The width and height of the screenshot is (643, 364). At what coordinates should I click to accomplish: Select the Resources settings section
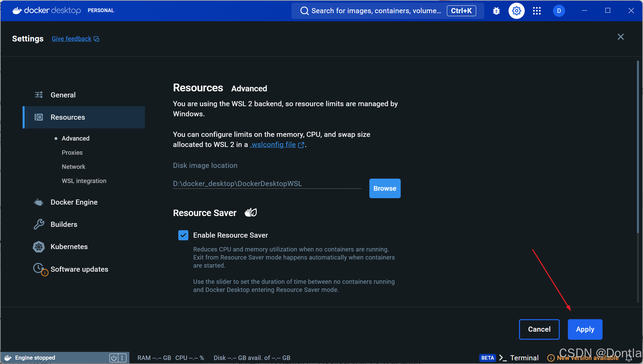tap(84, 117)
